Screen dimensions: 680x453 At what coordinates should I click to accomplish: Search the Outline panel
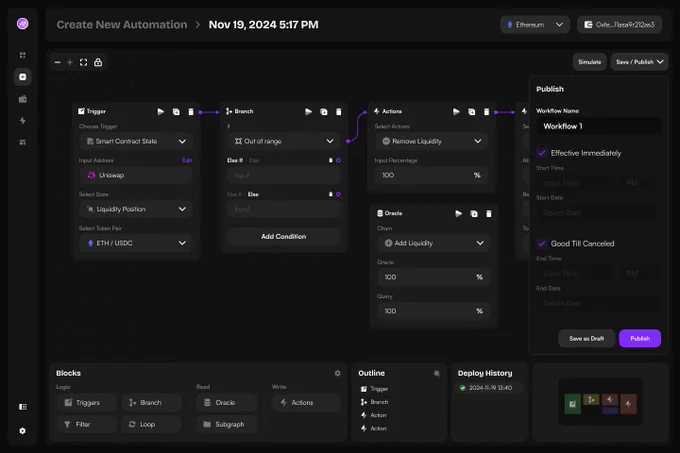pos(437,373)
